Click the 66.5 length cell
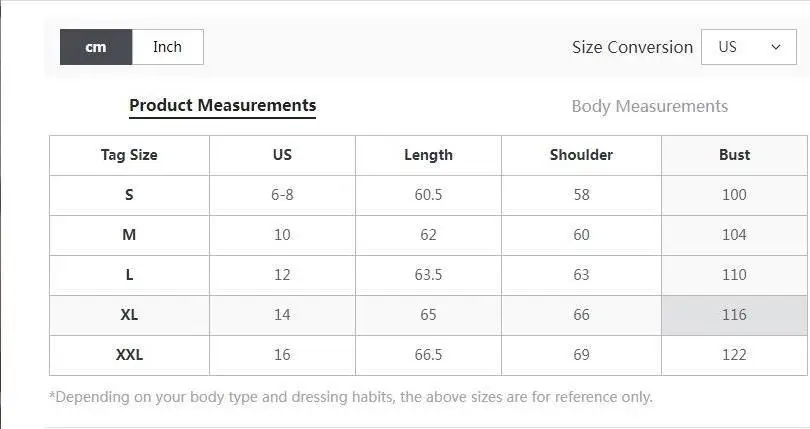The width and height of the screenshot is (810, 429). (x=428, y=355)
